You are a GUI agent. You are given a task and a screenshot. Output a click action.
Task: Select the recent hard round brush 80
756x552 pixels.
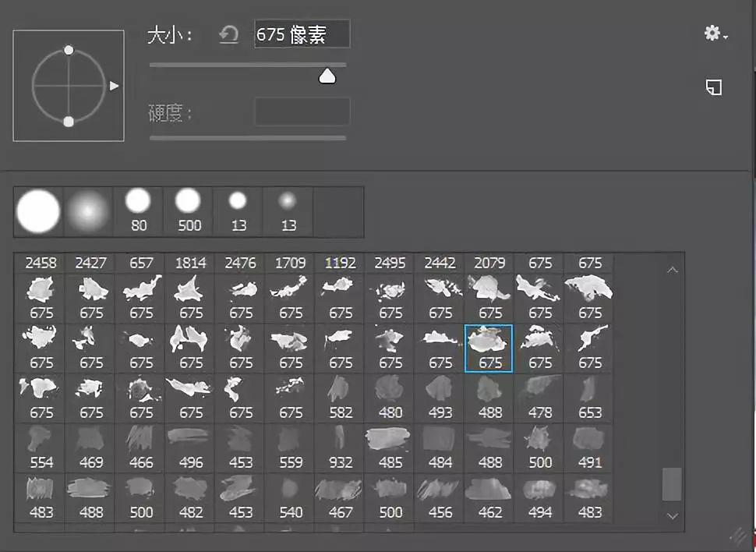point(139,211)
